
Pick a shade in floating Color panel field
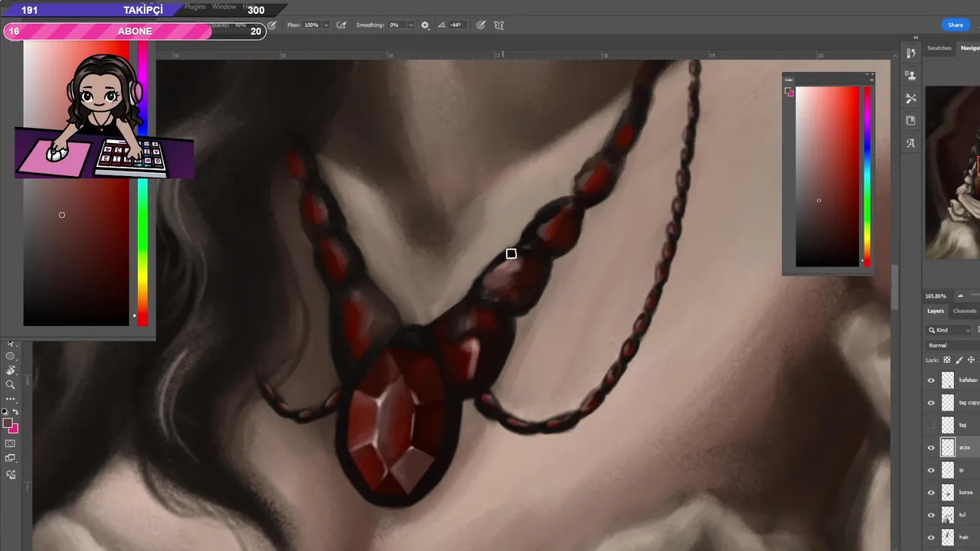[828, 177]
